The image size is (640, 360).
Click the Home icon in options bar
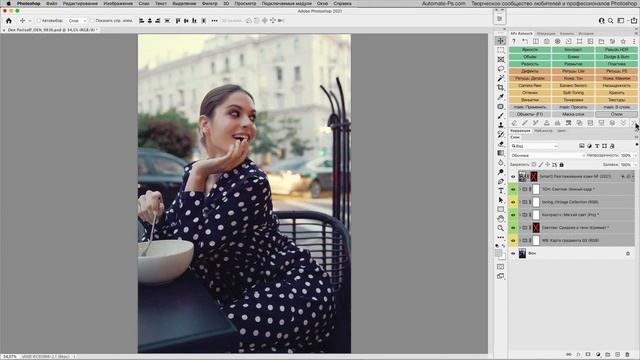coord(9,20)
